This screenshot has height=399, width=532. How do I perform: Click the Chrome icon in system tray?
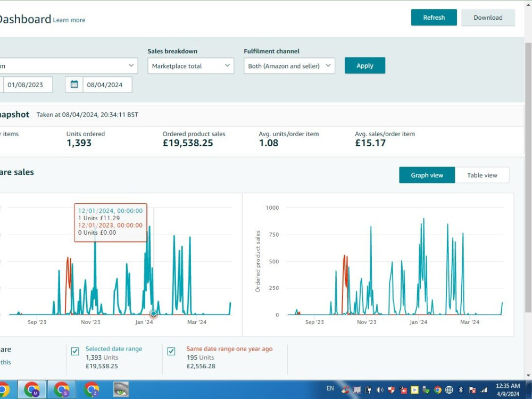pos(438,390)
